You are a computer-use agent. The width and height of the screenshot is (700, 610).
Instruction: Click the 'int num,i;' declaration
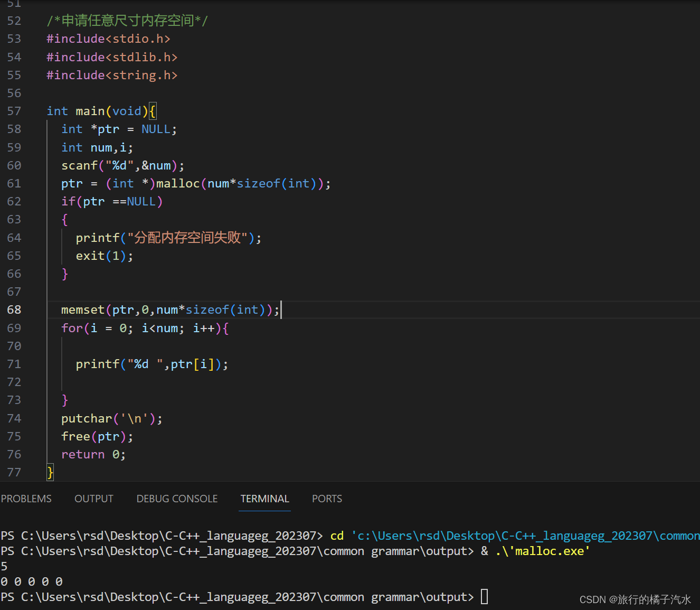97,147
